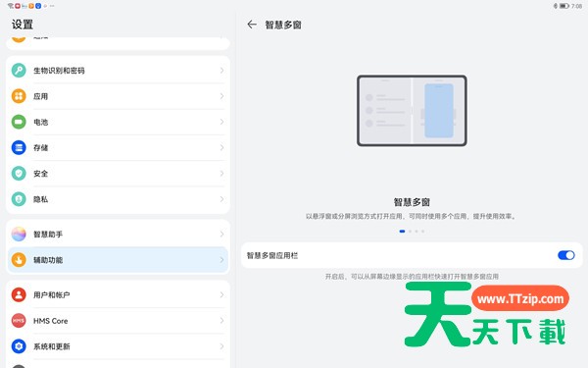Click the chevron on the 辅助功能 row

[x=222, y=260]
